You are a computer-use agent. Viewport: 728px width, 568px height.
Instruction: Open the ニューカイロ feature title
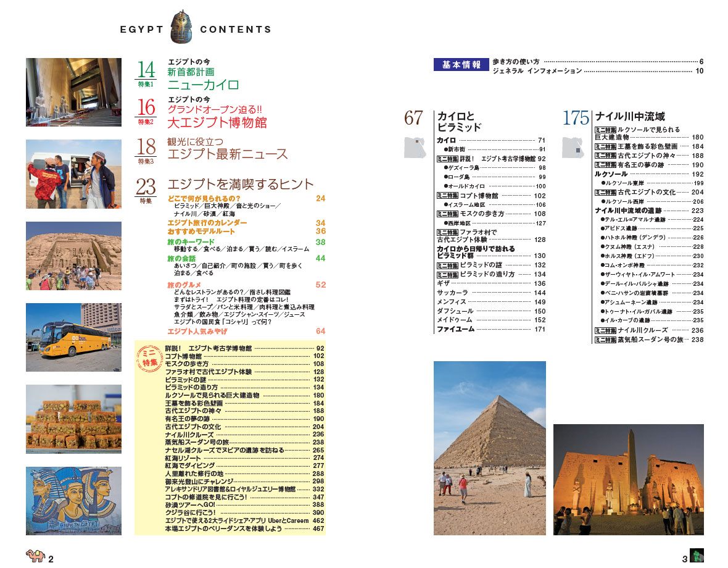203,85
